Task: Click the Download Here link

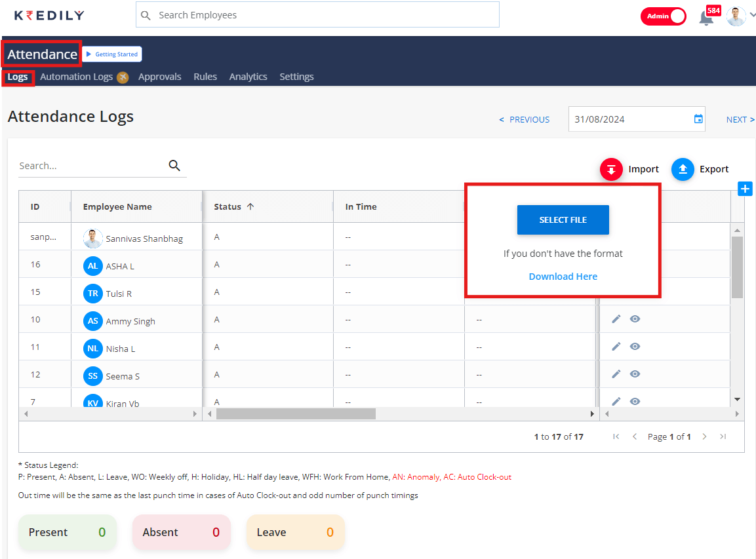Action: (563, 276)
